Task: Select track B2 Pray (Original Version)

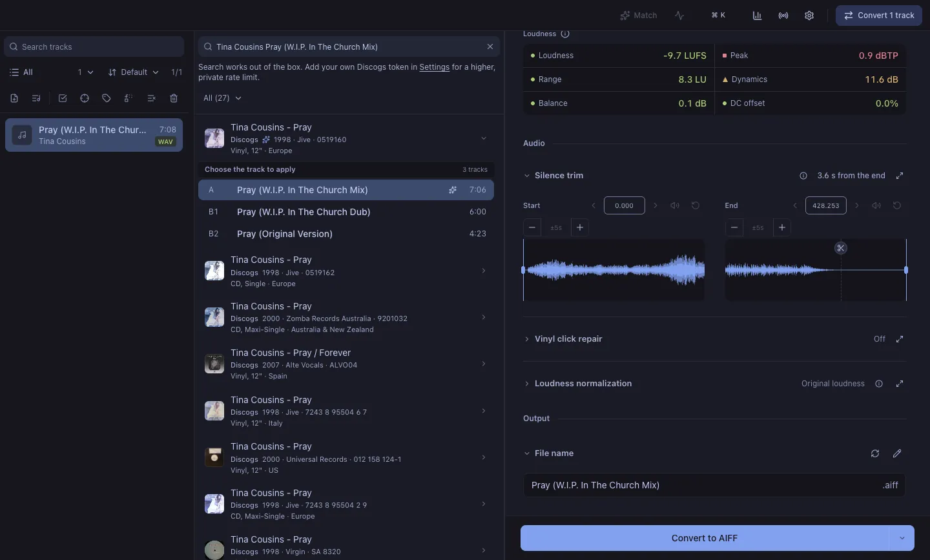Action: (346, 234)
